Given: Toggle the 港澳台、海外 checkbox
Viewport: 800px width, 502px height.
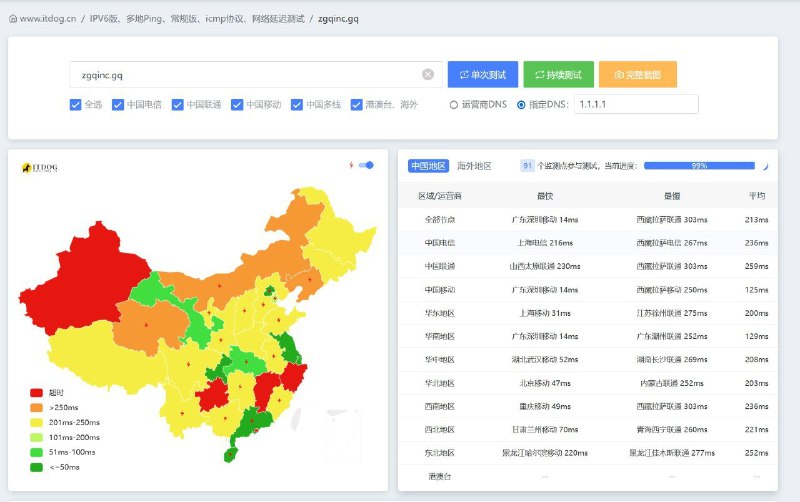Looking at the screenshot, I should [357, 104].
